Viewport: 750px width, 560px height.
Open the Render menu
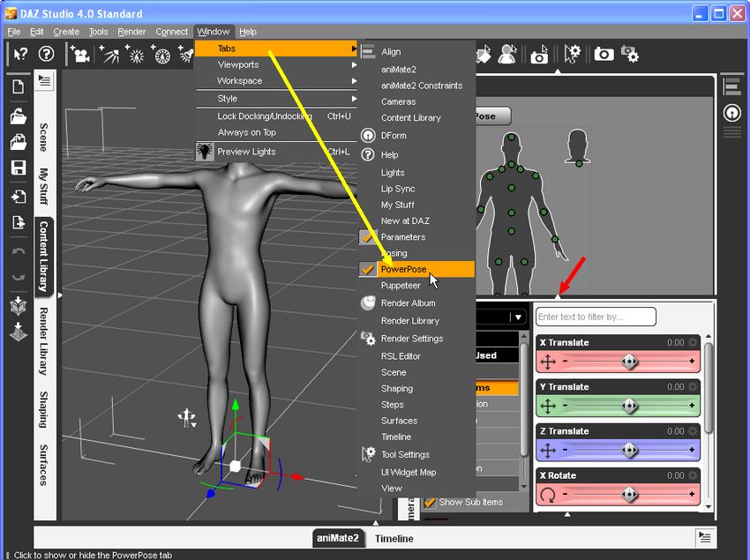(x=131, y=32)
